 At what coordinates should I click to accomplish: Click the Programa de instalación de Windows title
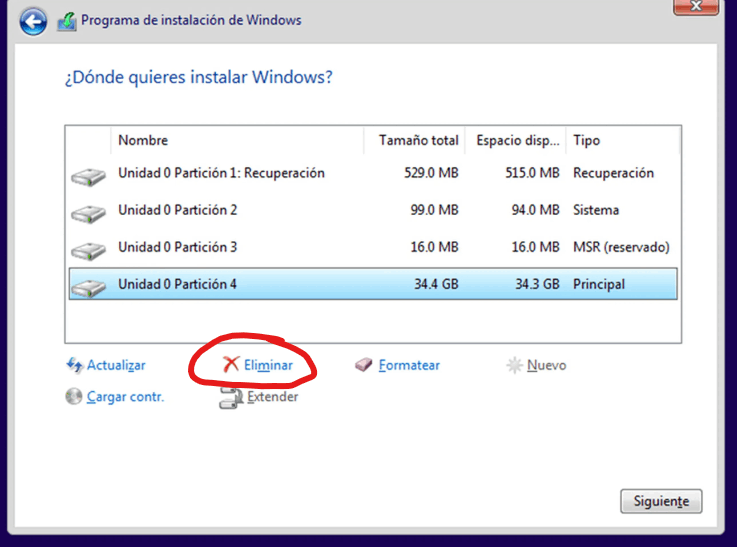pyautogui.click(x=191, y=20)
